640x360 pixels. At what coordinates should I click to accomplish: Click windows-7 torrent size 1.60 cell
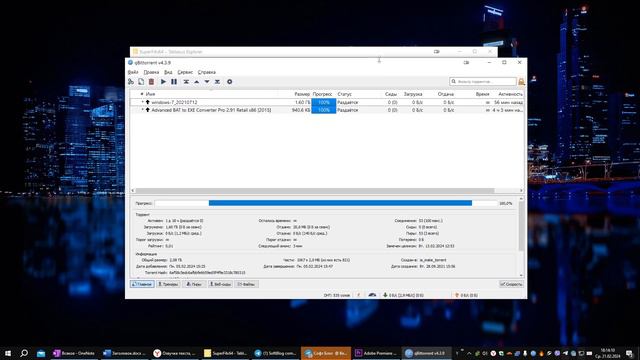302,102
